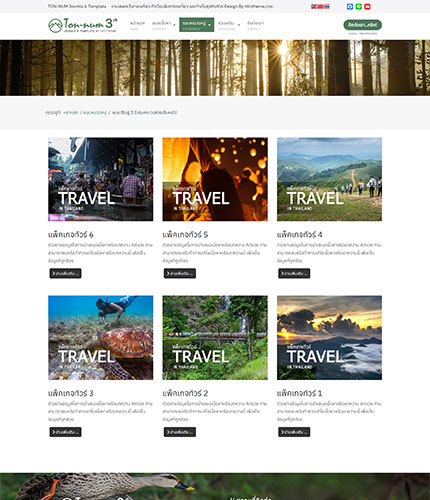
Task: Open the green LINE chat icon
Action: pyautogui.click(x=359, y=7)
